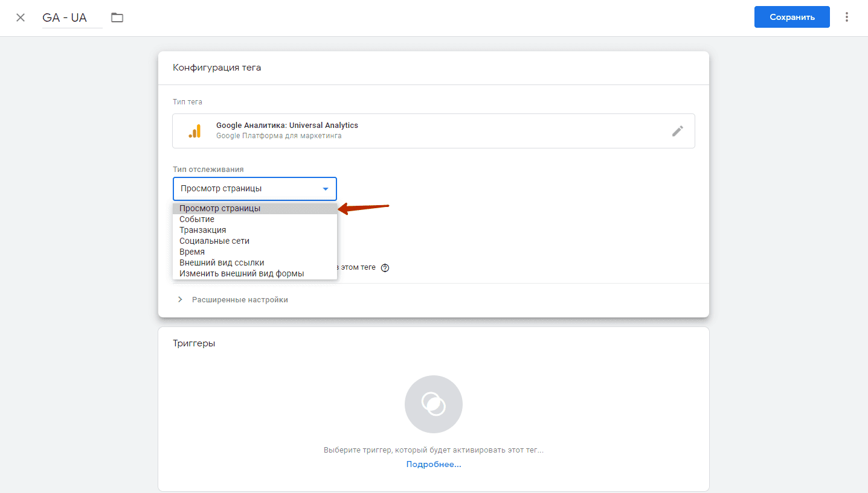
Task: Click the Сохранить button
Action: [792, 17]
